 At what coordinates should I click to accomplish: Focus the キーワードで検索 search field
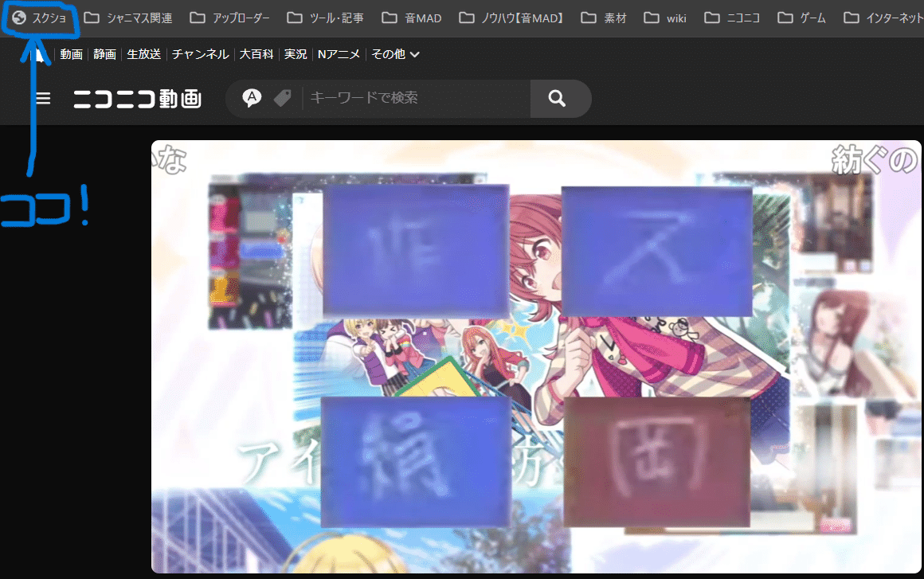(417, 98)
